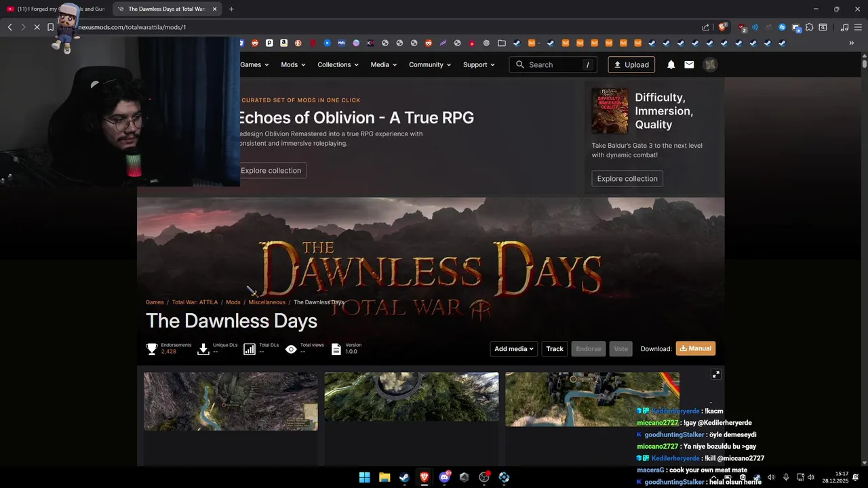Viewport: 868px width, 488px height.
Task: Click the Unique DLs download icon
Action: coord(203,349)
